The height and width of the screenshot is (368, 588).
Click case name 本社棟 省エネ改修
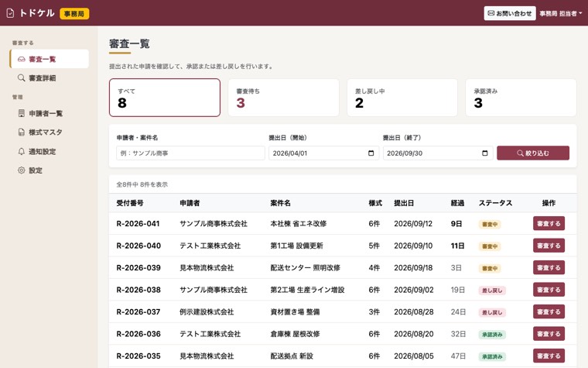(x=299, y=224)
